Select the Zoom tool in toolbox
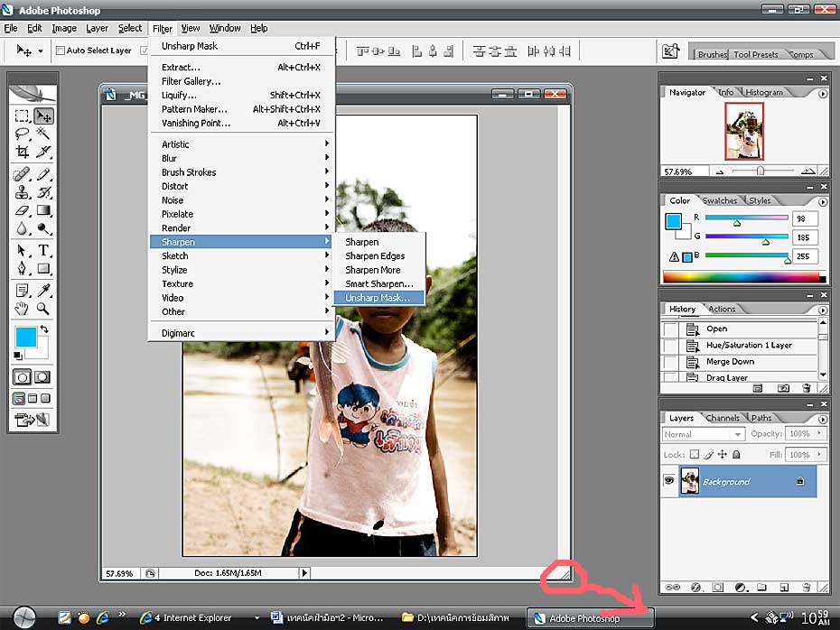The image size is (840, 630). (43, 309)
